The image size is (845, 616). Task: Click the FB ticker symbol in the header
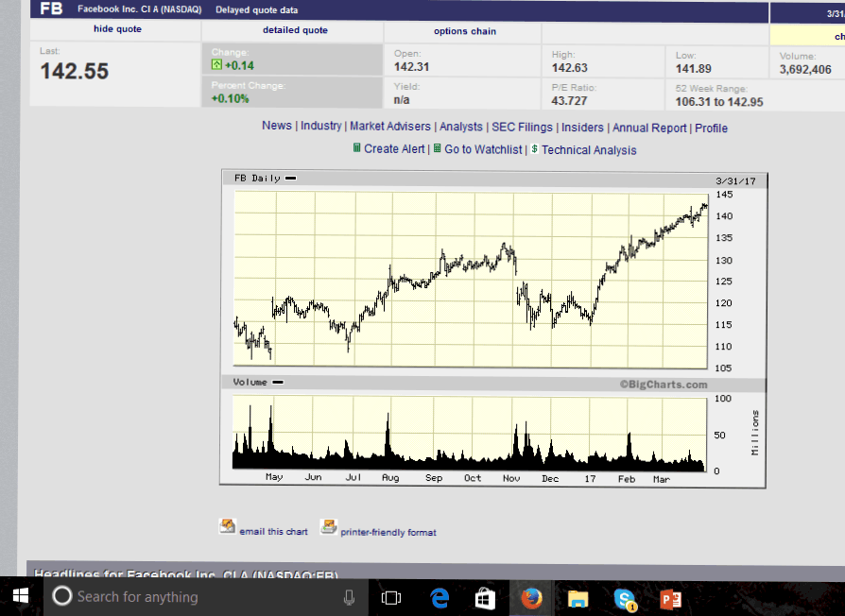tap(52, 9)
